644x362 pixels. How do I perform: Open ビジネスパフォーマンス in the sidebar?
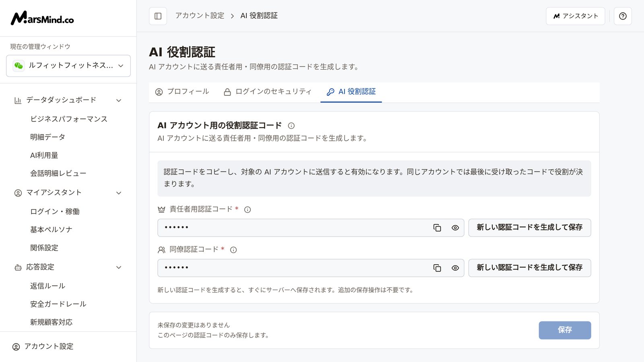pyautogui.click(x=69, y=119)
